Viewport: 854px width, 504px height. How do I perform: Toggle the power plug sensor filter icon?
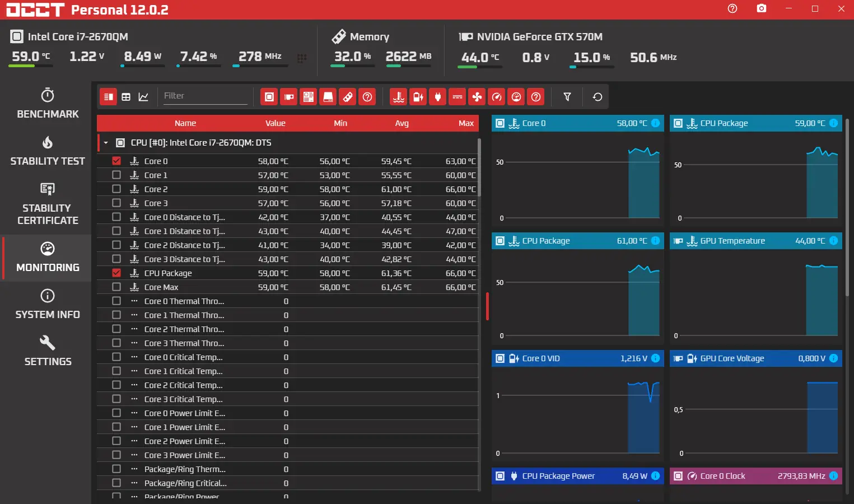[438, 97]
